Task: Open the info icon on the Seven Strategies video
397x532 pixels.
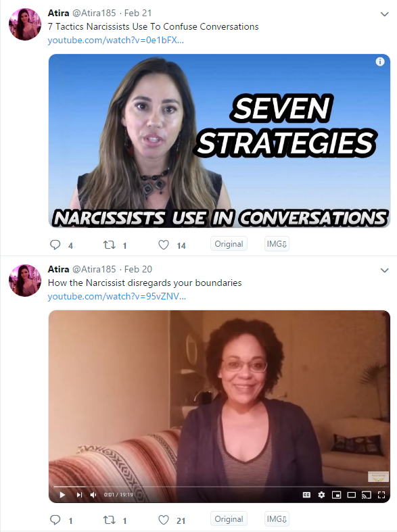Action: 380,62
